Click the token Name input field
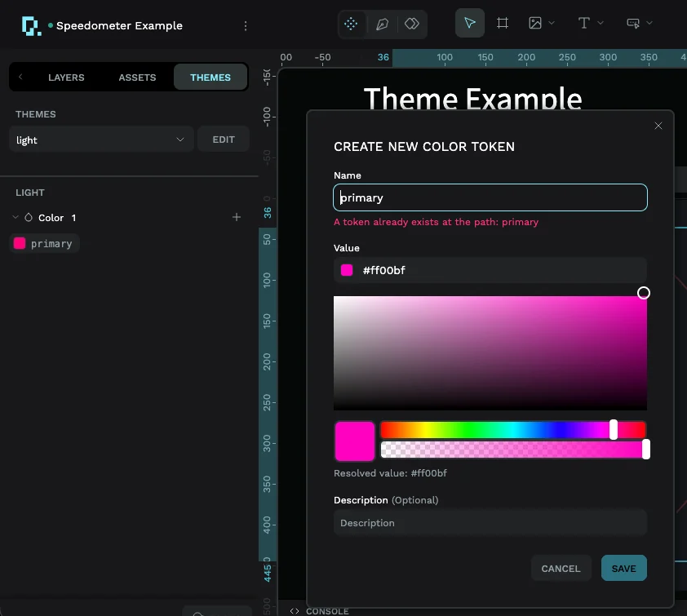687x616 pixels. [490, 197]
